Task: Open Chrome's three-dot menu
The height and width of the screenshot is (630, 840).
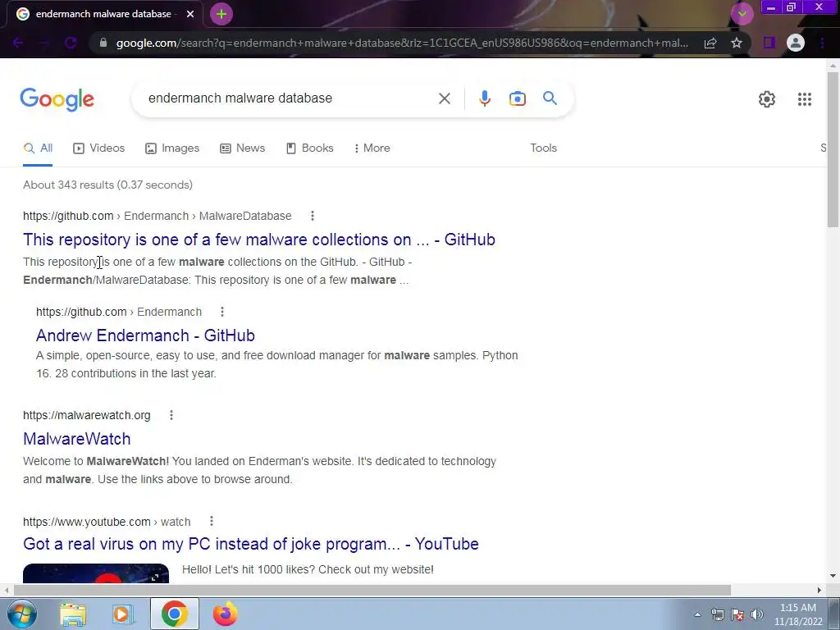Action: tap(822, 43)
